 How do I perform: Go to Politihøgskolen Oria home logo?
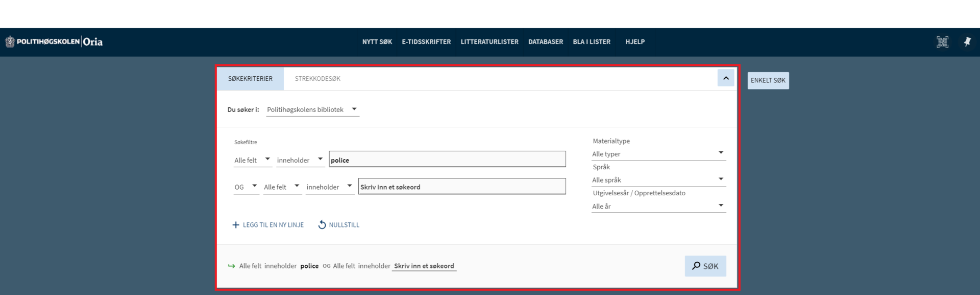tap(54, 42)
